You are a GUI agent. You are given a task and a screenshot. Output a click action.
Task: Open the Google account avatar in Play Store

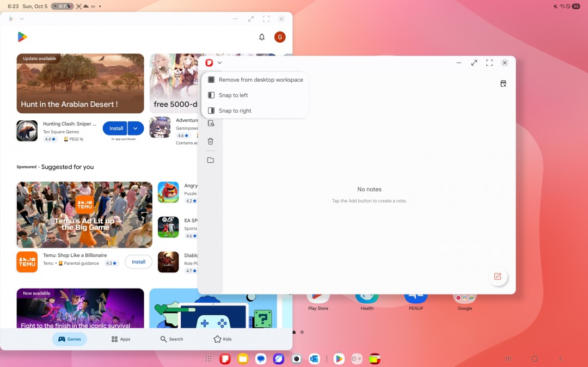point(280,37)
